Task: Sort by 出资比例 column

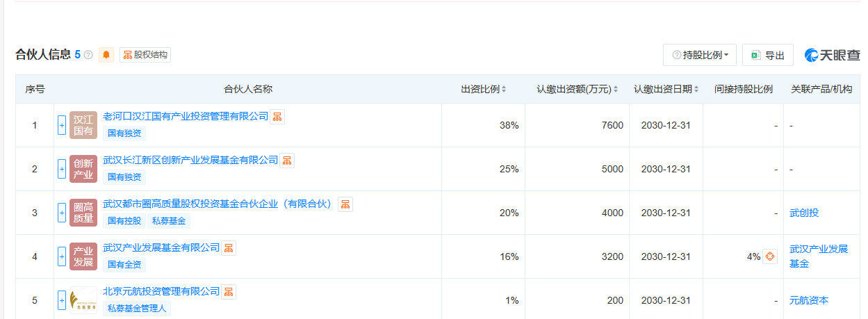Action: [x=484, y=89]
